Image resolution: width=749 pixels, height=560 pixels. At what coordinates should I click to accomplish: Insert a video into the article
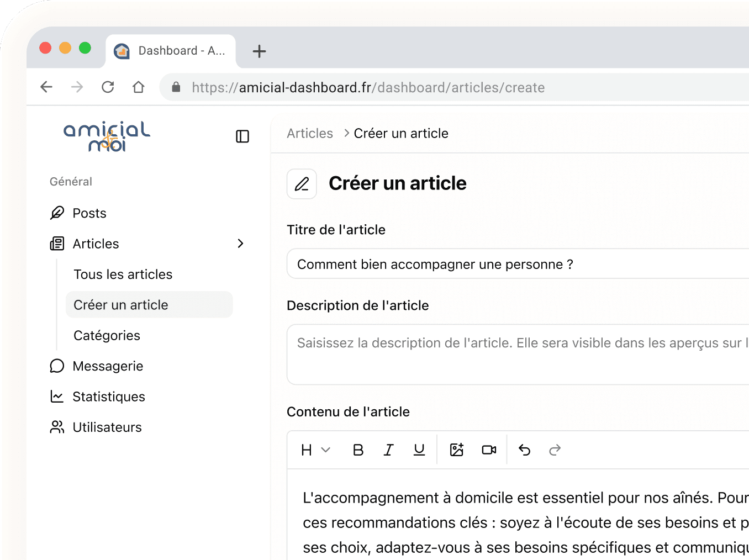pyautogui.click(x=489, y=450)
